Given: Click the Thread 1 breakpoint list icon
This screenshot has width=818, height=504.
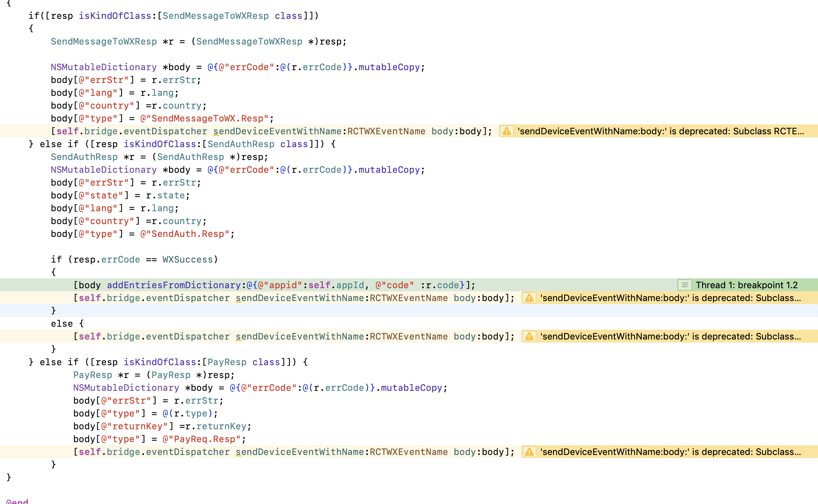Looking at the screenshot, I should [684, 285].
